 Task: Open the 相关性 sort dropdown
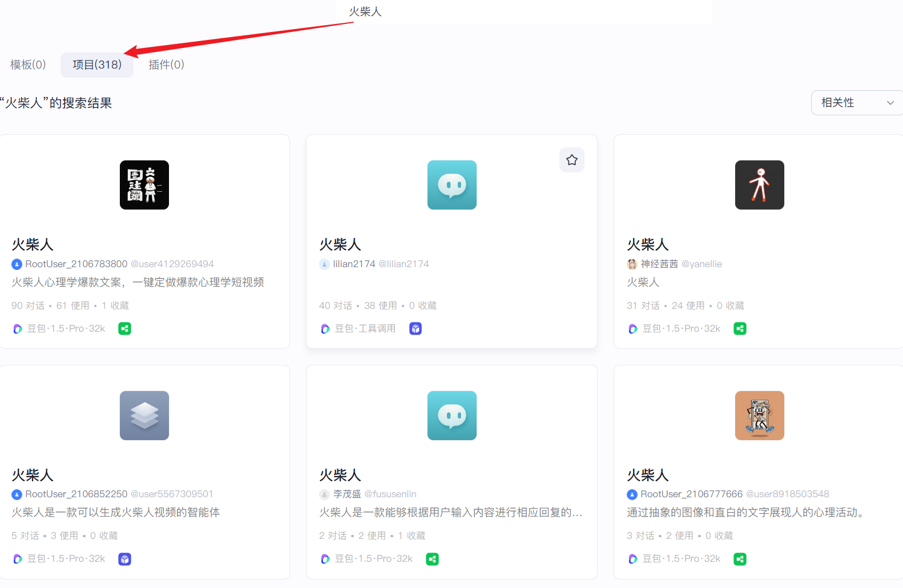coord(857,103)
